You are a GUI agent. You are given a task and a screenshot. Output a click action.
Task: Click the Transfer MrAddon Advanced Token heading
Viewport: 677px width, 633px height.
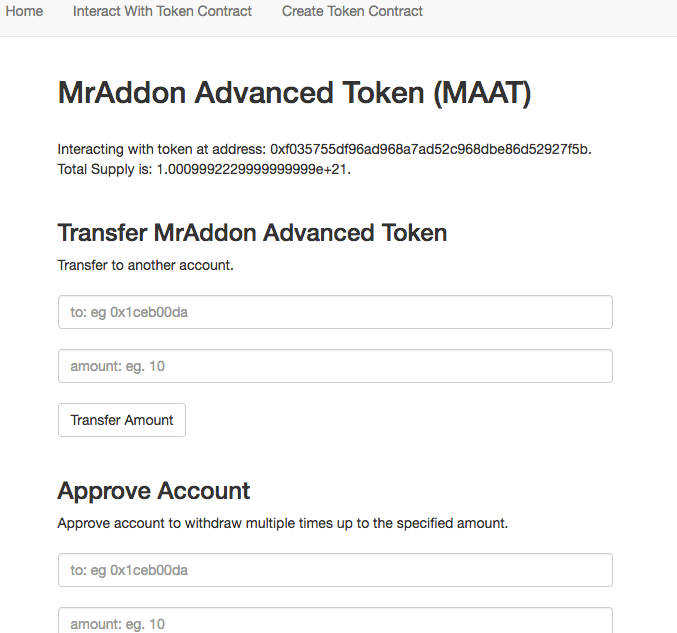pyautogui.click(x=252, y=233)
